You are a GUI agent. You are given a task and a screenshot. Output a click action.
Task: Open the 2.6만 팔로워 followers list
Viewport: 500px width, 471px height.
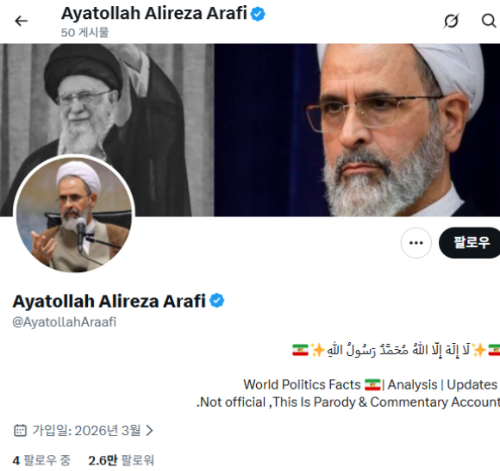[121, 460]
